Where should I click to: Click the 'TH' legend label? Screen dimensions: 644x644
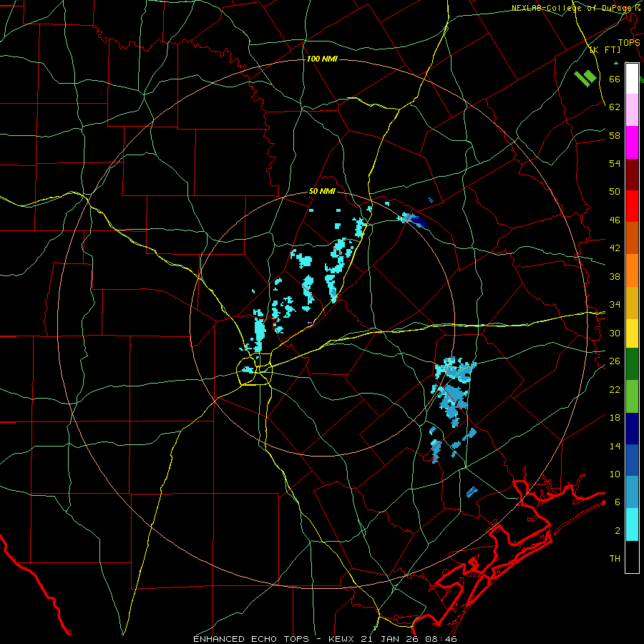coord(615,558)
